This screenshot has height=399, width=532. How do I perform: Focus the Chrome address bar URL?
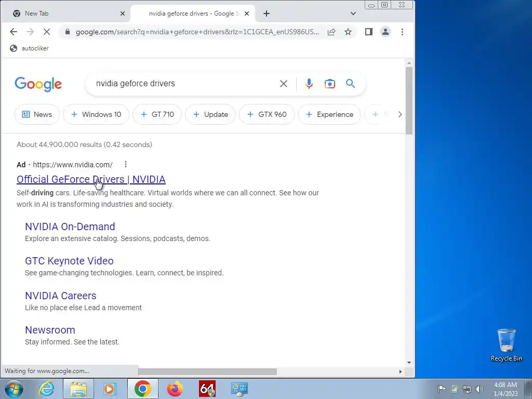tap(197, 32)
